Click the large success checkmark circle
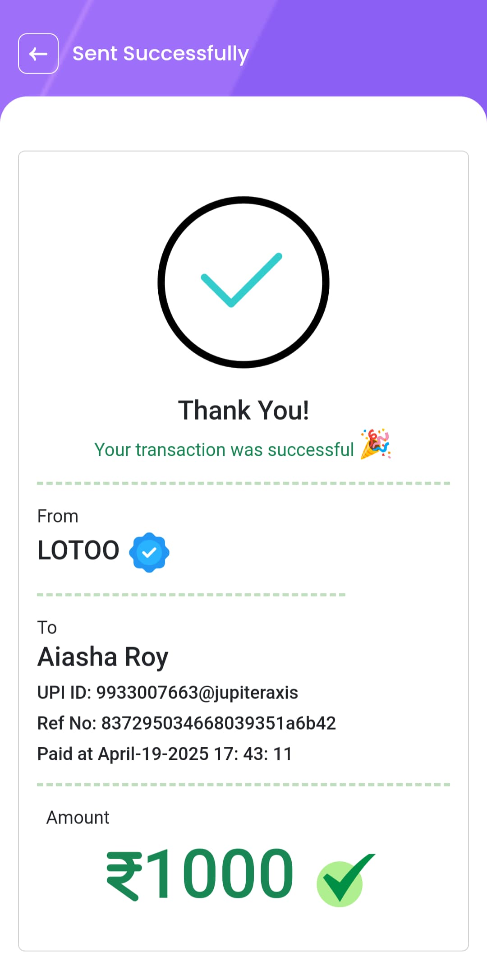487x980 pixels. pos(243,282)
